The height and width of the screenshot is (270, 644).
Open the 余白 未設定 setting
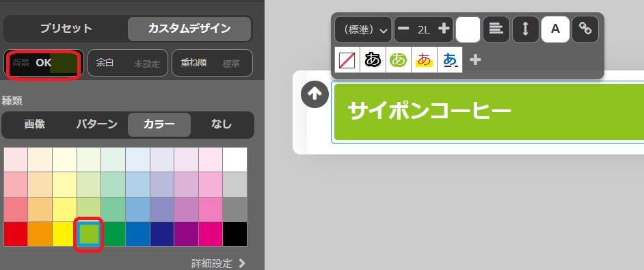tap(128, 64)
